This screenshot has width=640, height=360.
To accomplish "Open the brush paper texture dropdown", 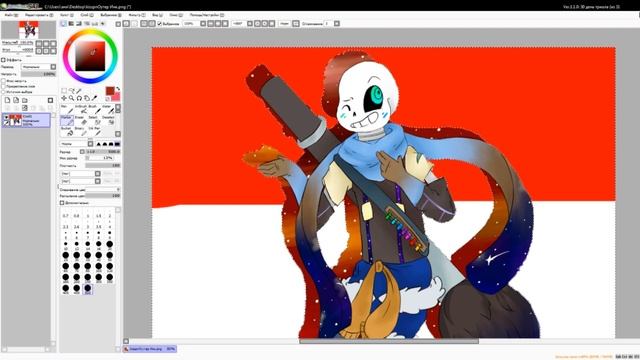I will point(80,181).
